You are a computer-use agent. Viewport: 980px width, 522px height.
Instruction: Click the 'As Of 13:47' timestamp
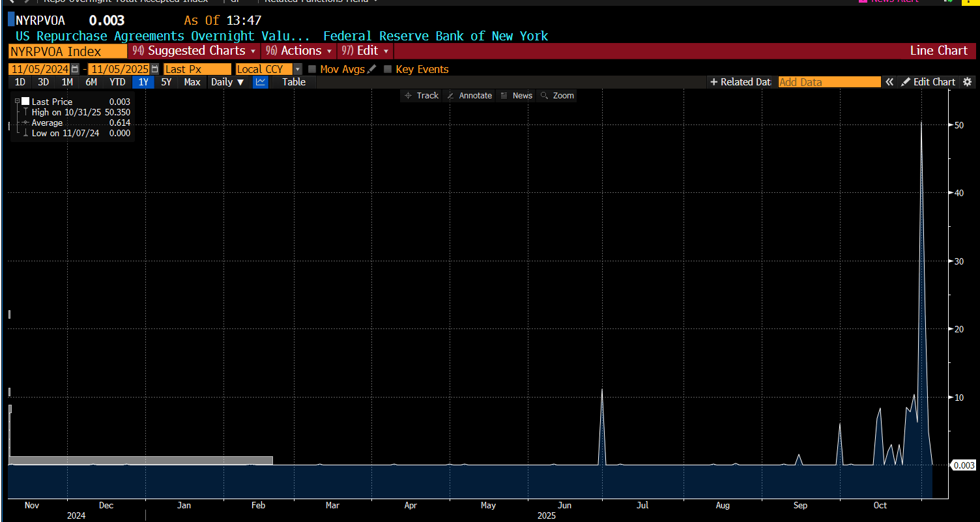pyautogui.click(x=223, y=20)
